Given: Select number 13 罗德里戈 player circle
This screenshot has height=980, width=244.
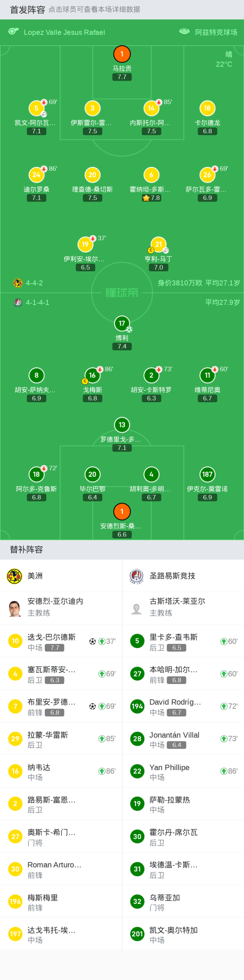Looking at the screenshot, I should click(x=122, y=425).
